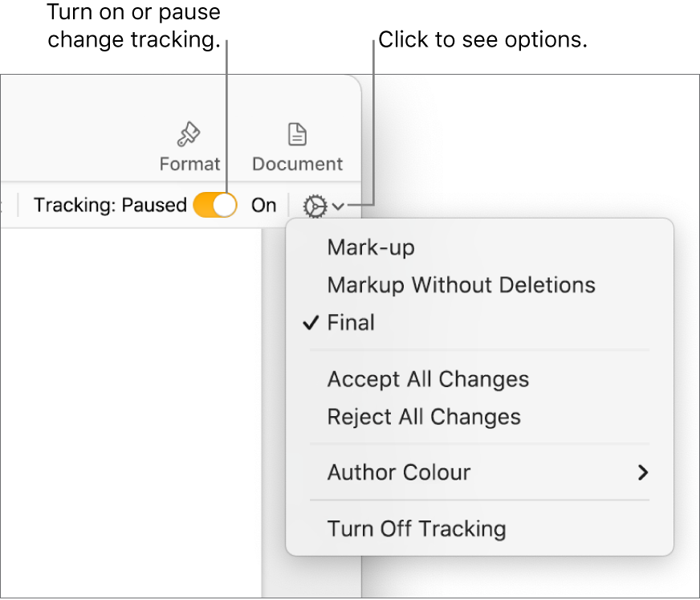Click Reject All Changes
Viewport: 700px width, 600px height.
tap(423, 417)
